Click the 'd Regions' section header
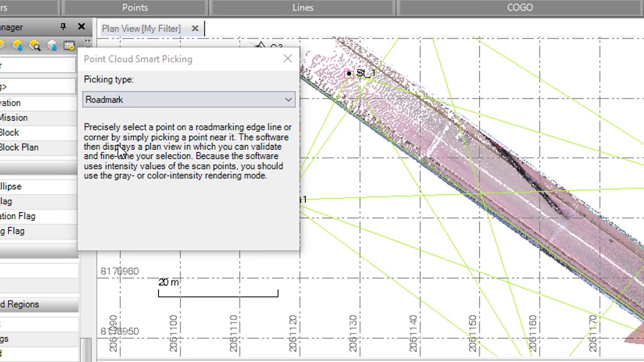This screenshot has width=644, height=362. [x=39, y=304]
